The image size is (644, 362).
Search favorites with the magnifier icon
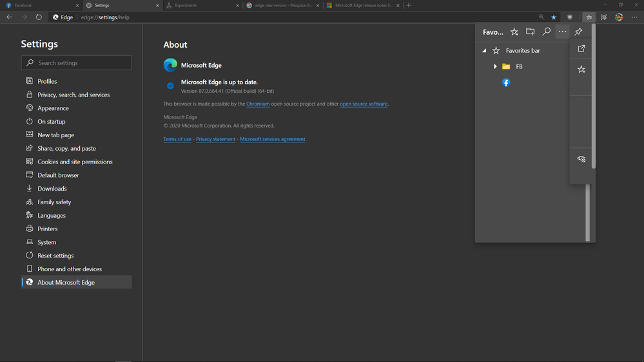546,32
